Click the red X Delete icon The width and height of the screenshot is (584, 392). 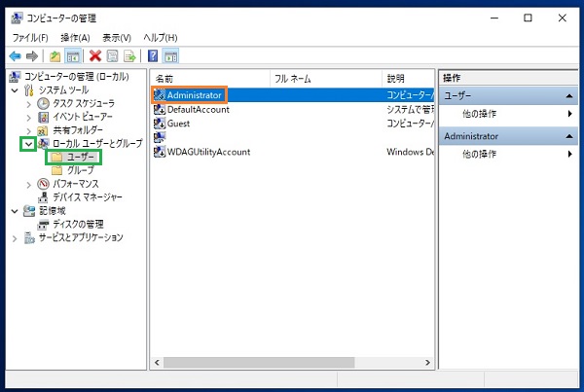pos(95,56)
